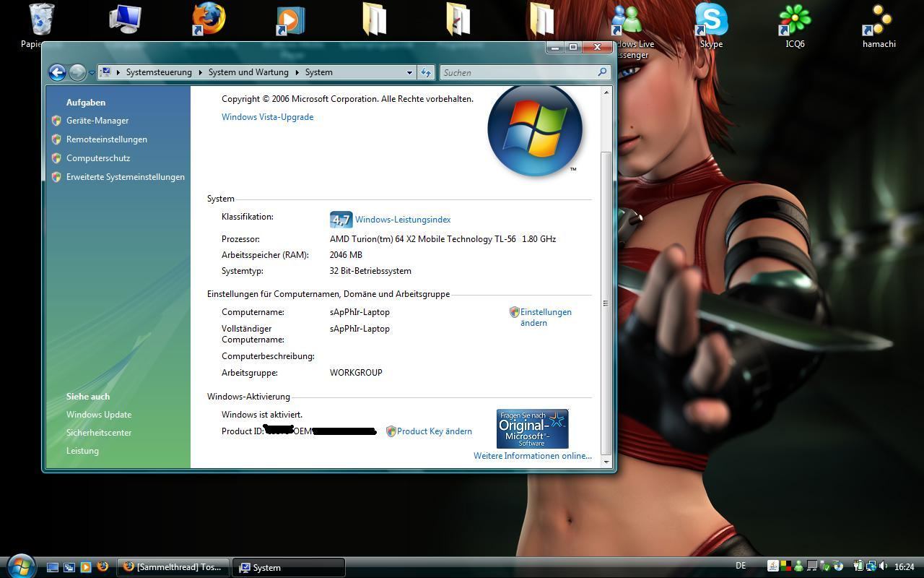This screenshot has height=578, width=924.
Task: Open the recent pages dropdown arrow
Action: coord(92,73)
